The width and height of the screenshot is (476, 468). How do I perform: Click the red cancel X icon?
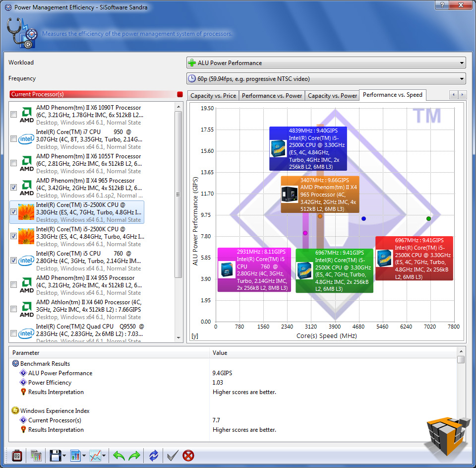click(188, 456)
